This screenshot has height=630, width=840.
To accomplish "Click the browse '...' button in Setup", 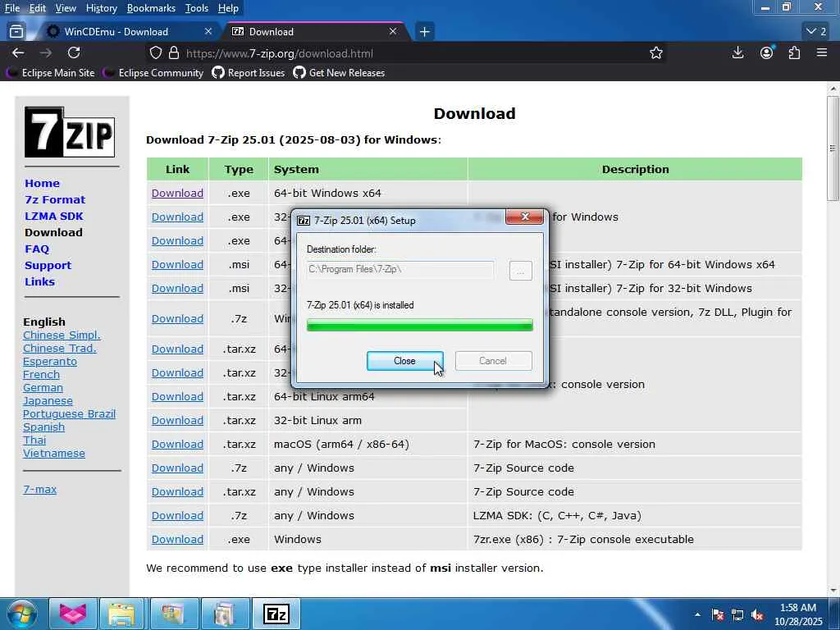I will pyautogui.click(x=520, y=270).
